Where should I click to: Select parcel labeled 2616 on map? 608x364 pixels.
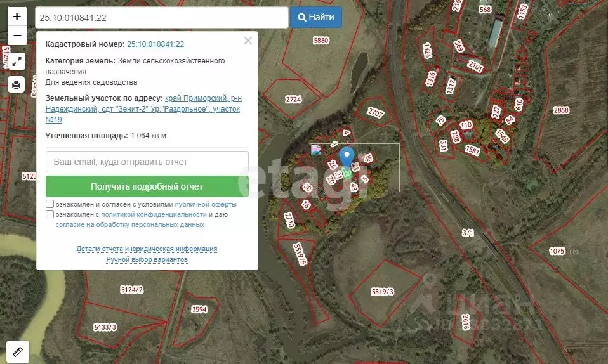point(466,322)
